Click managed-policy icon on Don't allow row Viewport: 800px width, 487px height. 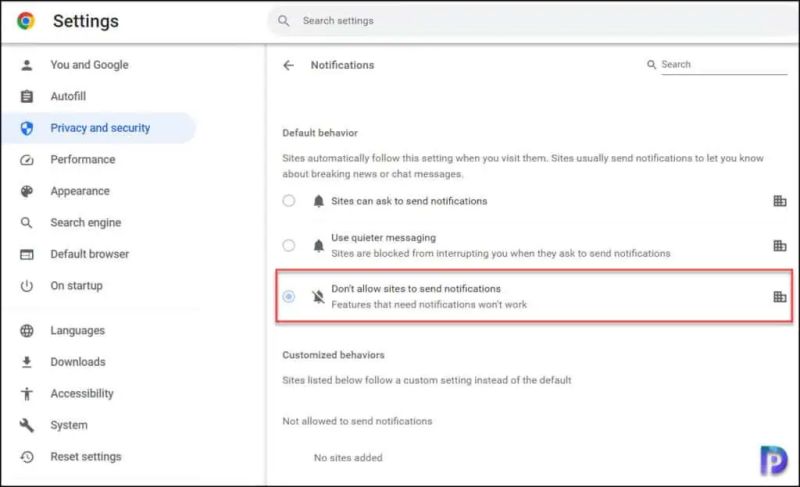point(780,297)
